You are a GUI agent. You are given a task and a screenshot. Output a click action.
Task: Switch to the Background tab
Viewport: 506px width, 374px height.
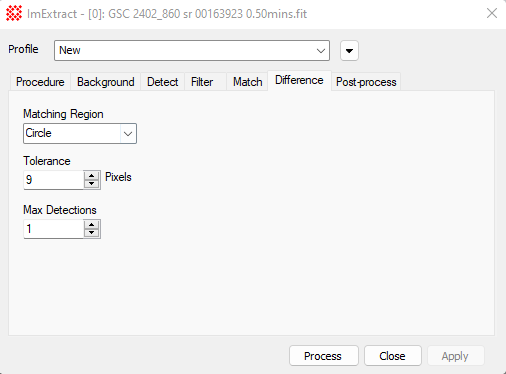pyautogui.click(x=106, y=82)
